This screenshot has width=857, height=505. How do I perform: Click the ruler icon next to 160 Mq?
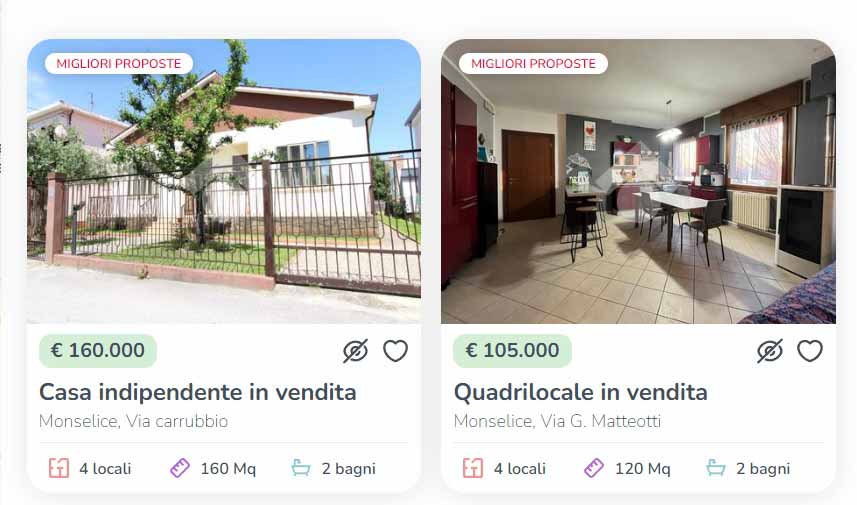pyautogui.click(x=180, y=468)
